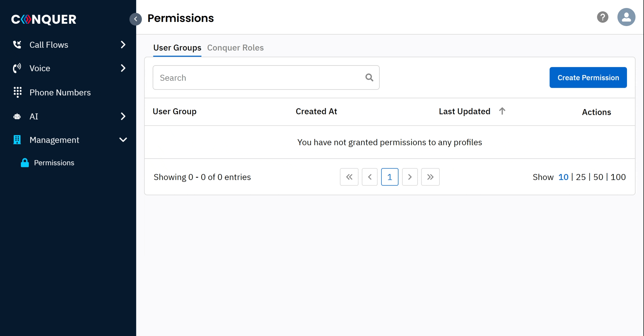This screenshot has width=644, height=336.
Task: Go to the next page
Action: pyautogui.click(x=410, y=177)
